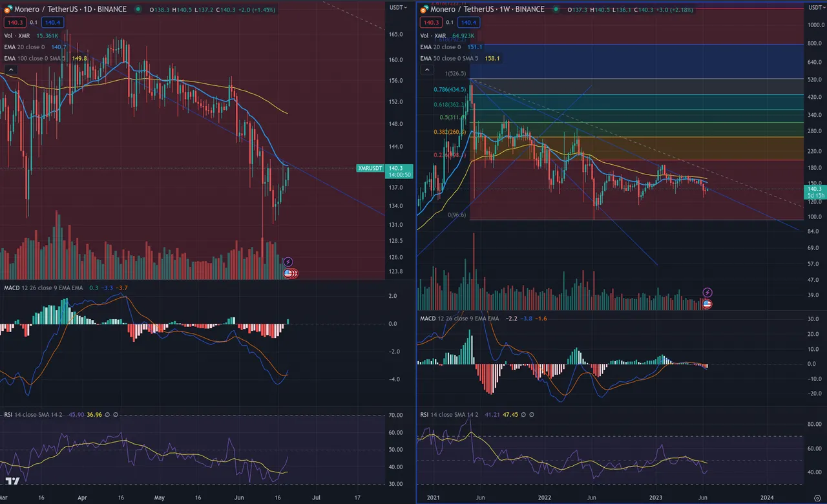827x504 pixels.
Task: Click the second circle icon beside the 1D RSI values
Action: click(116, 415)
